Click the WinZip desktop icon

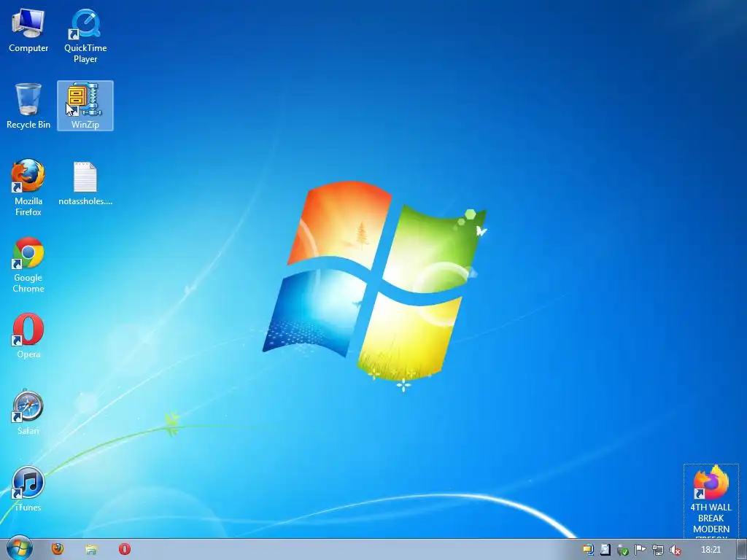click(85, 106)
